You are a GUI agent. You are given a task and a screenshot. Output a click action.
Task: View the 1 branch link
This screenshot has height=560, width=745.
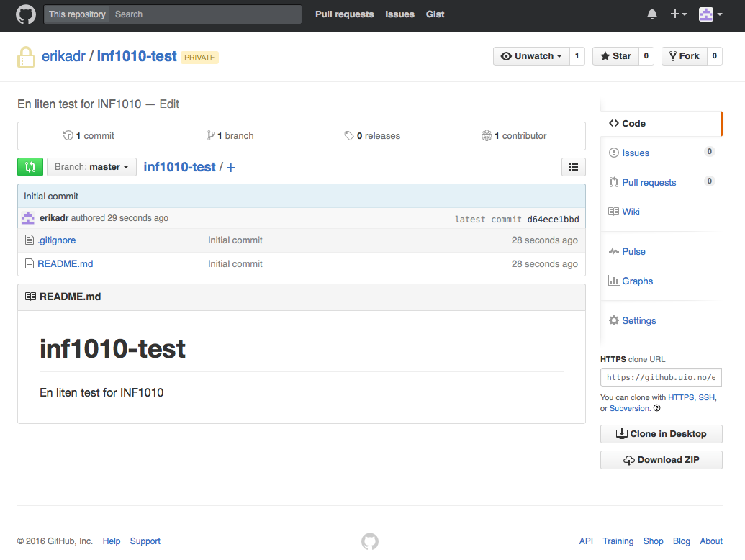coord(230,136)
